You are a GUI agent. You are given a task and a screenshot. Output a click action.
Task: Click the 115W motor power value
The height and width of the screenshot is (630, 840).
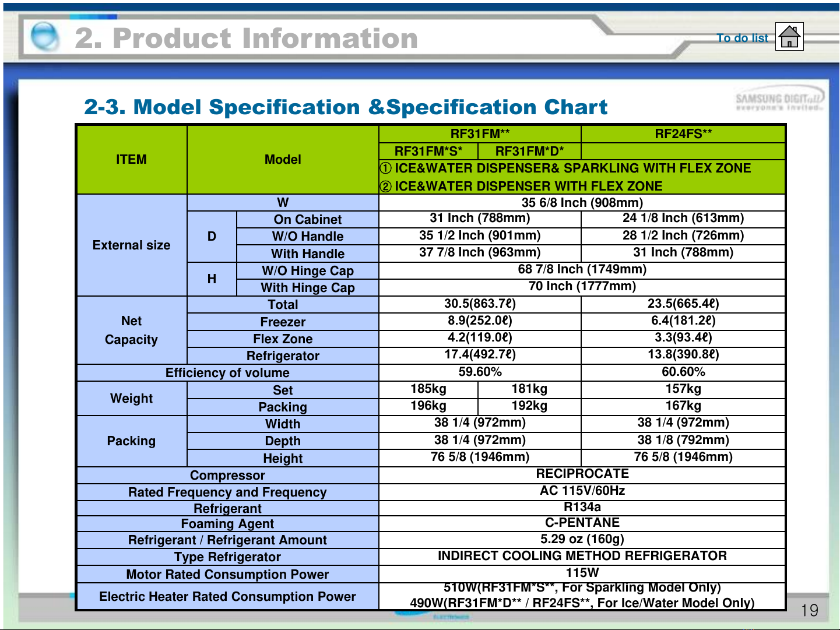click(x=582, y=573)
